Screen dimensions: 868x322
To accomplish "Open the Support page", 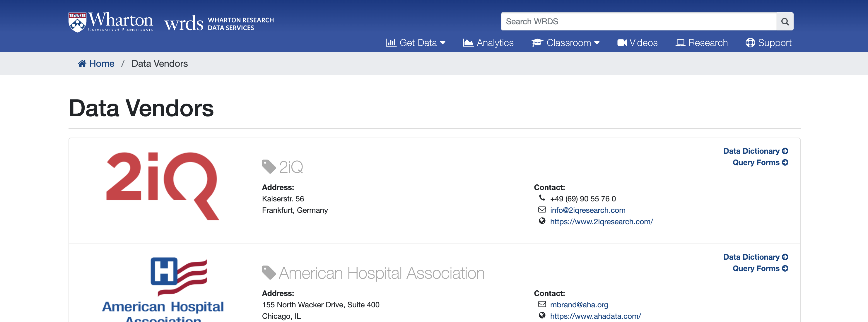I will tap(769, 43).
